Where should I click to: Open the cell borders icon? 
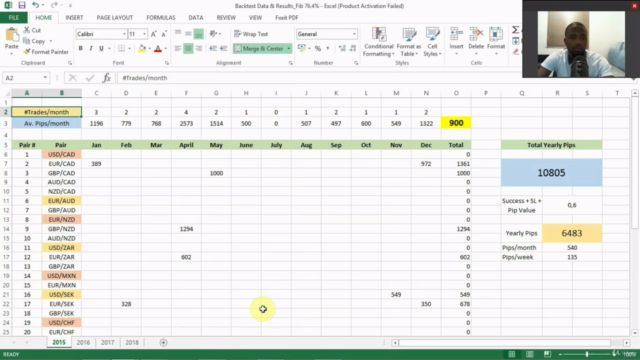(x=122, y=49)
